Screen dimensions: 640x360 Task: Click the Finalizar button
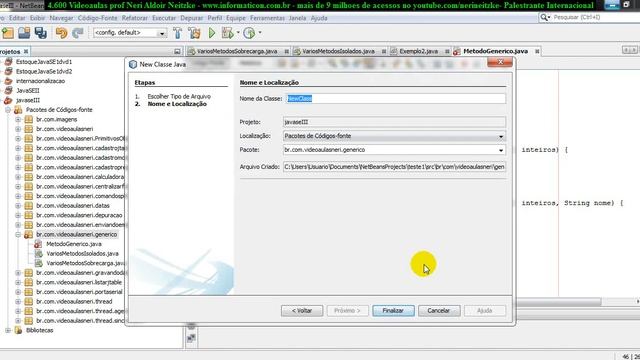(393, 311)
